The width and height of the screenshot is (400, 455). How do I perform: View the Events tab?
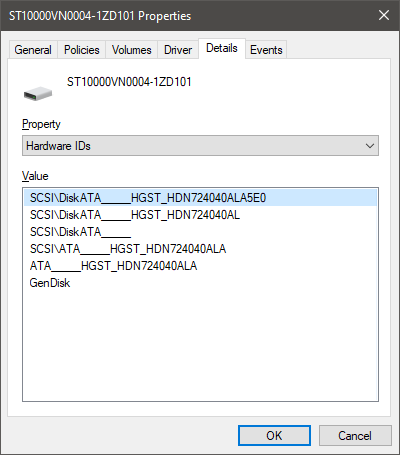(266, 50)
